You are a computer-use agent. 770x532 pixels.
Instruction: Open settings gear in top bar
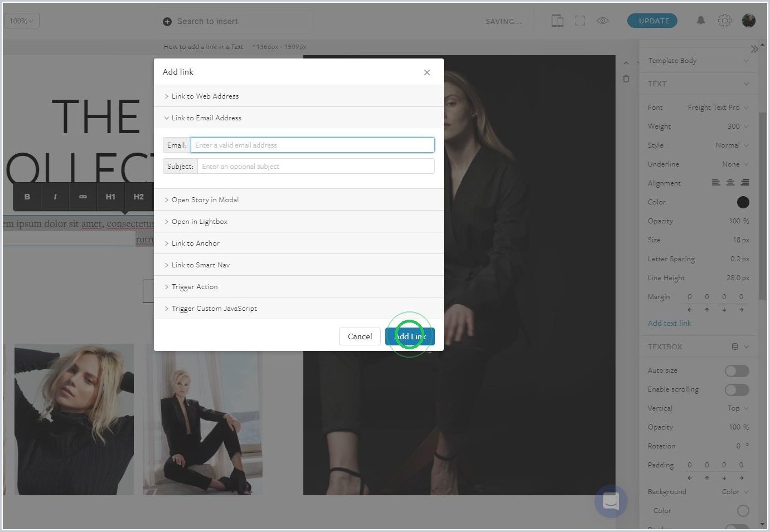point(725,21)
